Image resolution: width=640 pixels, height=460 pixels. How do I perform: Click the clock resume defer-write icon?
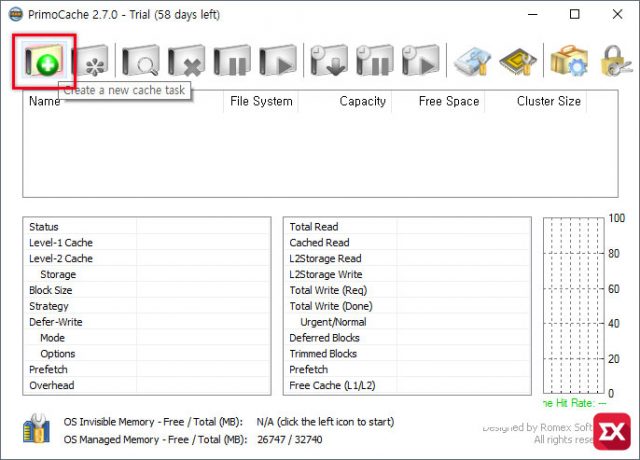(x=420, y=61)
